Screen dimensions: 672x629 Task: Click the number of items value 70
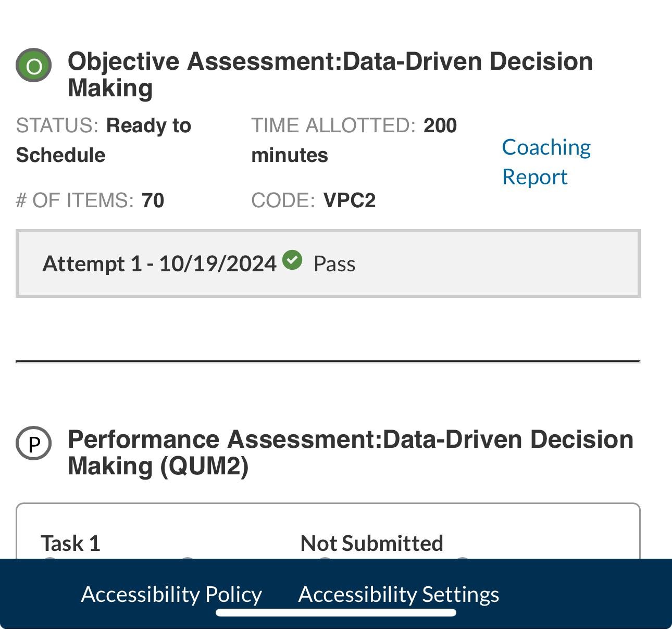click(x=153, y=200)
